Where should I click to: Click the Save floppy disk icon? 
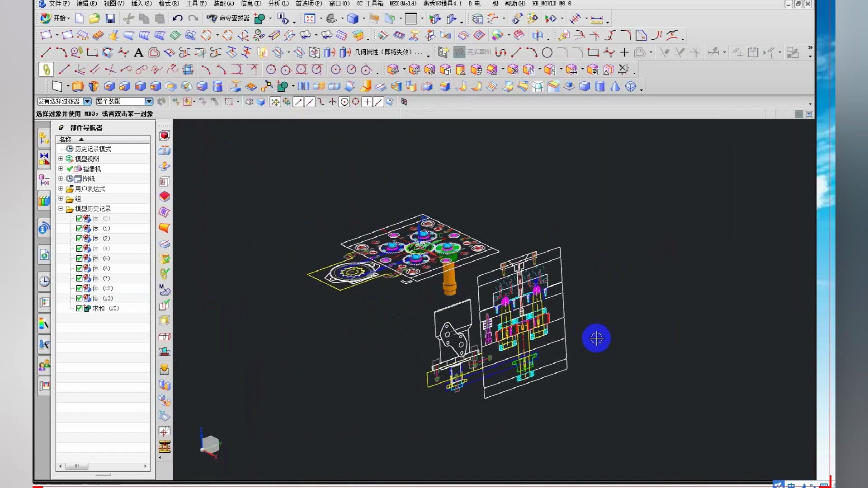click(110, 19)
